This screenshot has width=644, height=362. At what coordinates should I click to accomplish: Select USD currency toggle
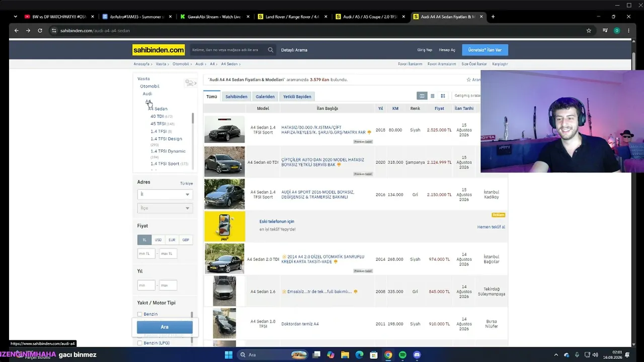pyautogui.click(x=158, y=240)
